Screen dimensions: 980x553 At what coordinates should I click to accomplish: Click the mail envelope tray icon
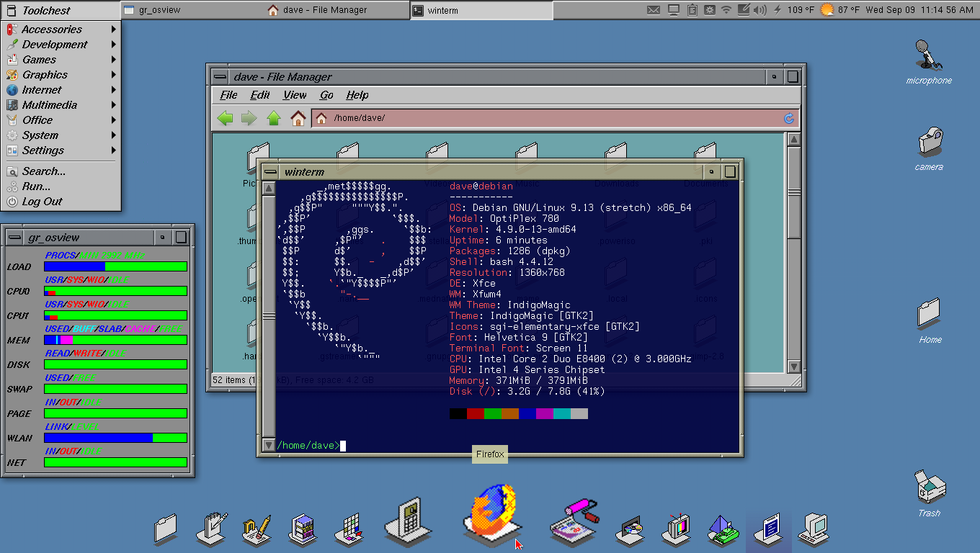(x=653, y=10)
